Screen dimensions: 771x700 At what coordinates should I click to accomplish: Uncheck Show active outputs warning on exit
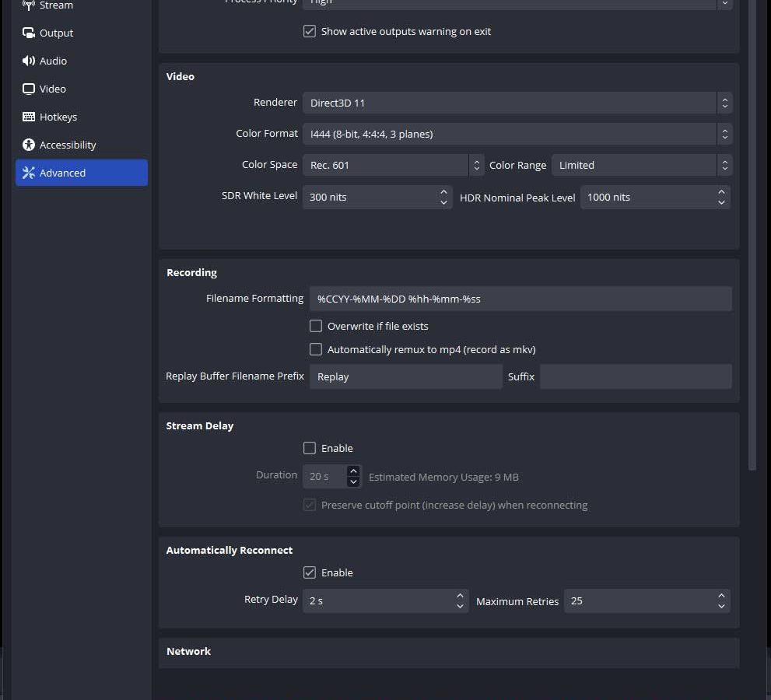(310, 32)
